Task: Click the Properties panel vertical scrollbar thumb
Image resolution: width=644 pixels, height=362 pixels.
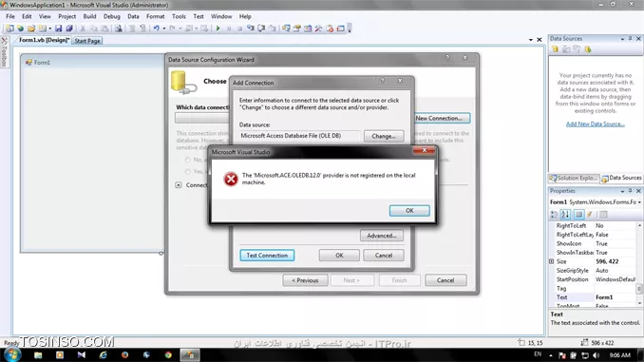Action: [x=639, y=289]
